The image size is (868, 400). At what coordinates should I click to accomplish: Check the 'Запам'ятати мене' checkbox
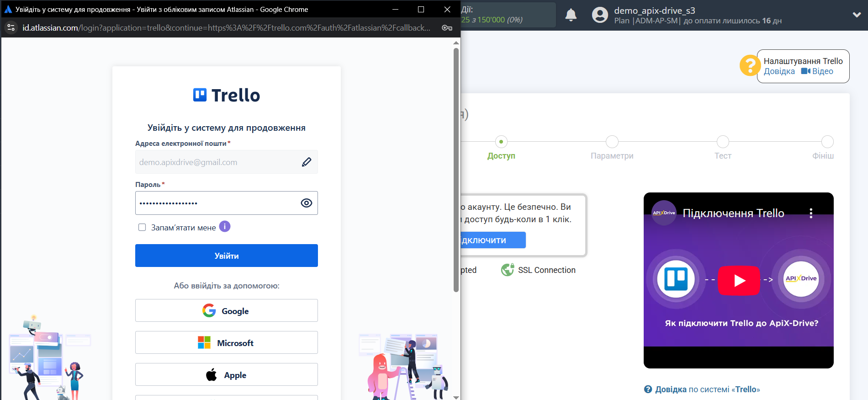142,227
